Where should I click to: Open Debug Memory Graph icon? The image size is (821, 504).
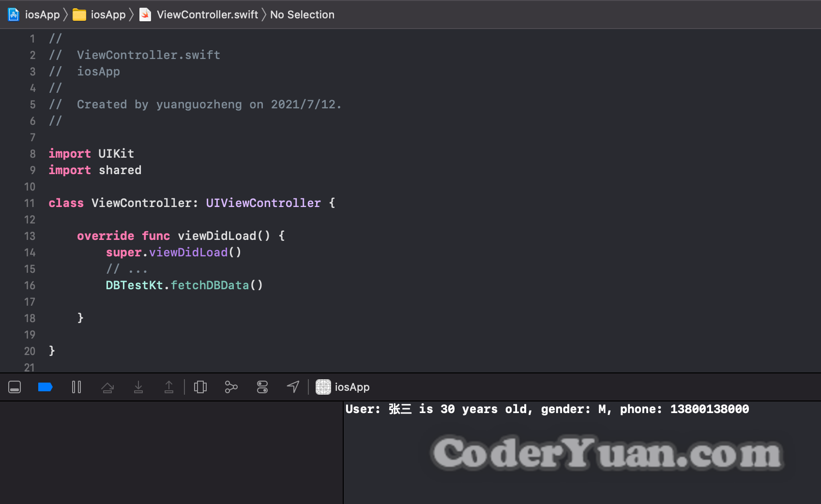click(231, 387)
